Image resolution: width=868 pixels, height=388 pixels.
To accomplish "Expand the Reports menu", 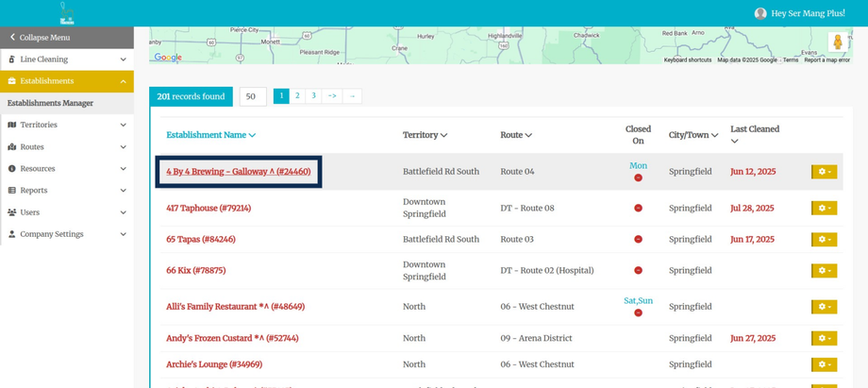I will click(67, 190).
